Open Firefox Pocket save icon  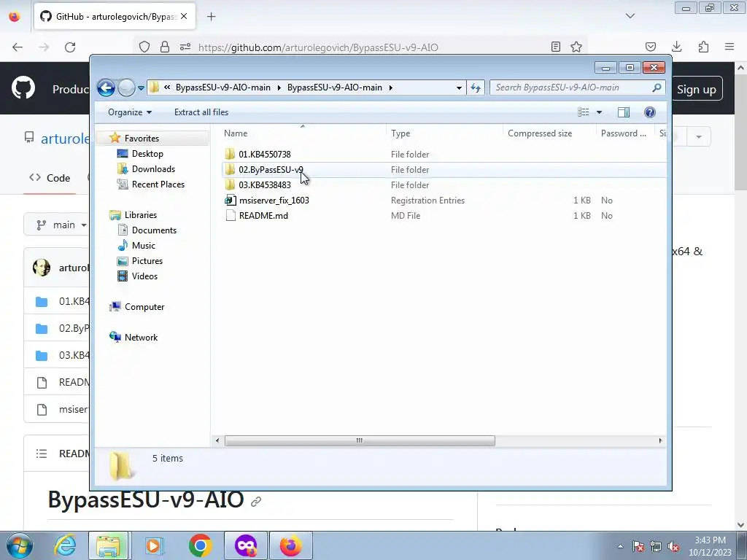[650, 47]
